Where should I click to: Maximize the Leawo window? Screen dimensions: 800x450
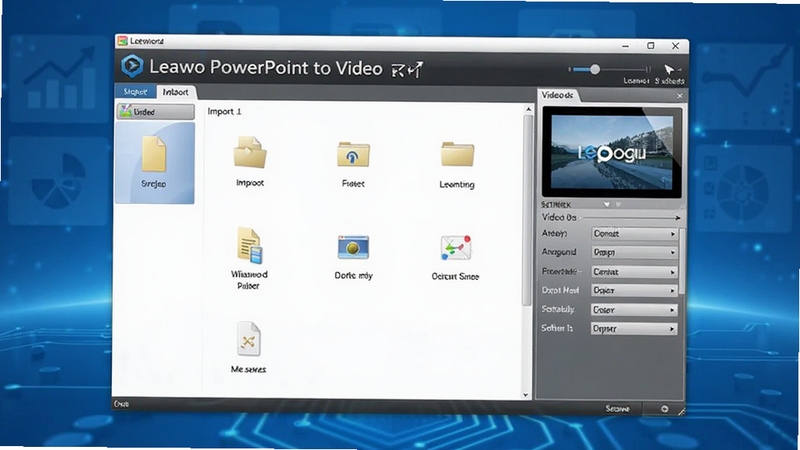click(651, 45)
